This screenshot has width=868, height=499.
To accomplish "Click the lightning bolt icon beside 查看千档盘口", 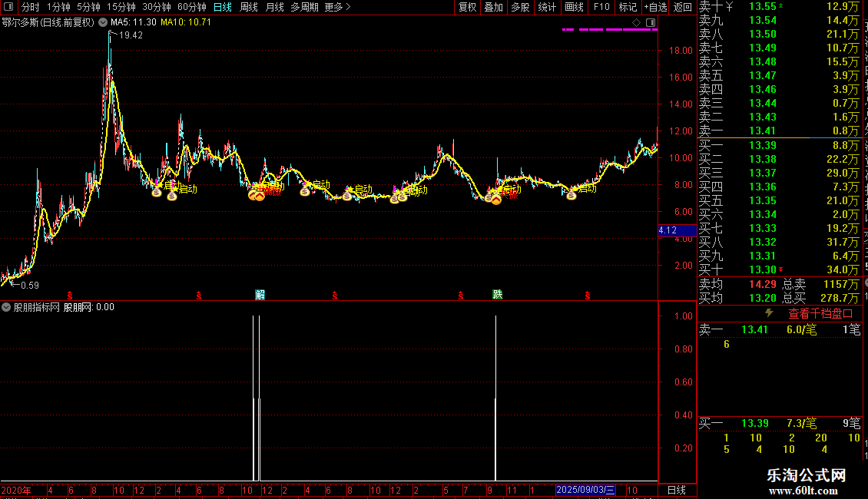I will (769, 313).
